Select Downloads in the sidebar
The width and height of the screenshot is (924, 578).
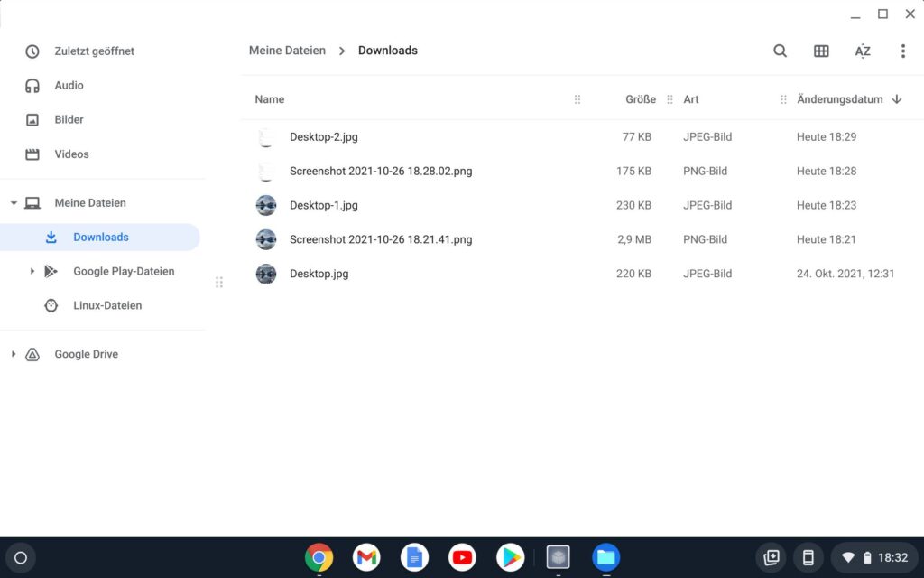[101, 238]
